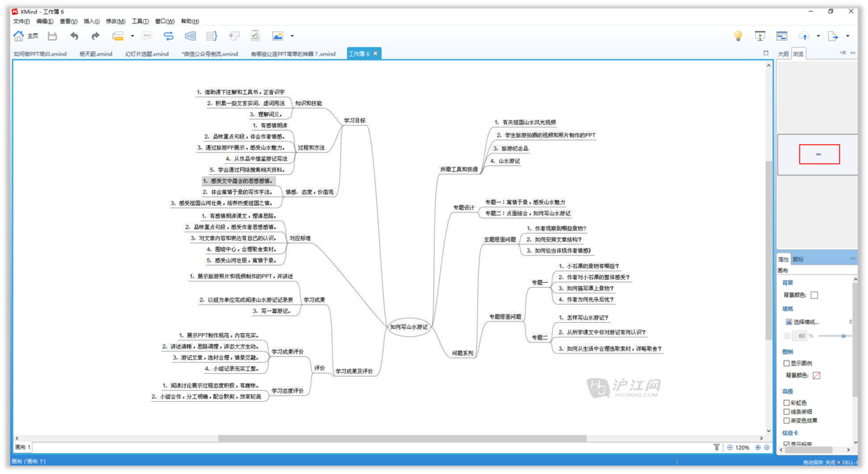Open the light bulb brainstorm mode icon
The height and width of the screenshot is (474, 868).
coord(738,36)
